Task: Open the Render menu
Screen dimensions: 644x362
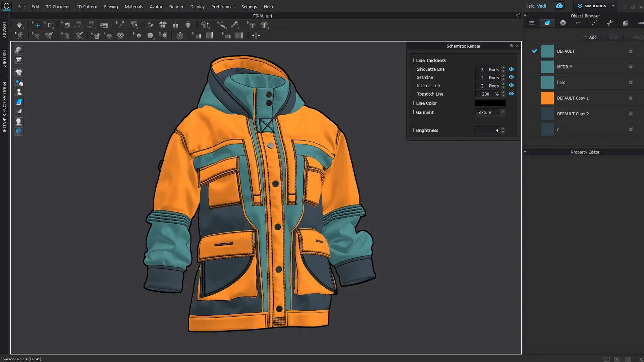Action: (x=176, y=6)
